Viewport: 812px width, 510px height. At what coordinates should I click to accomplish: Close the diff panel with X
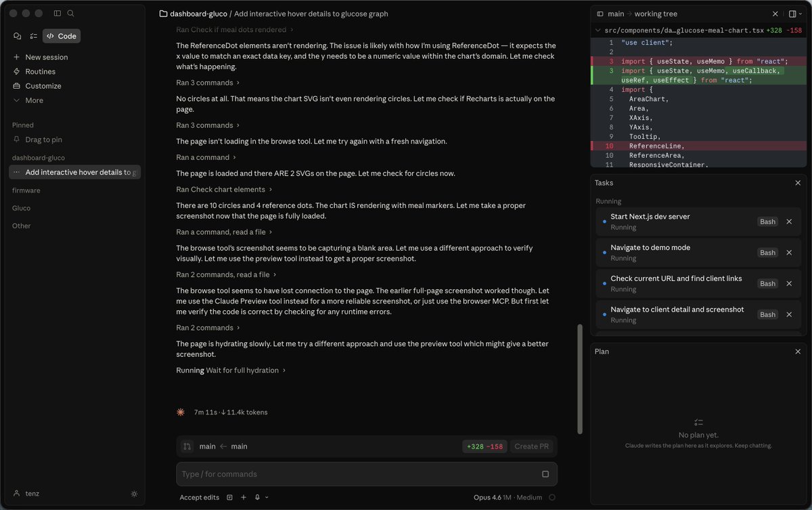tap(775, 14)
